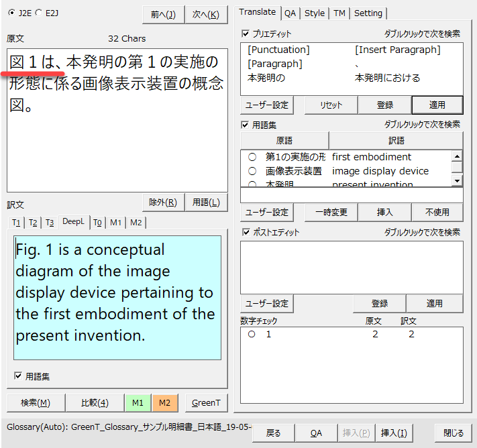The height and width of the screenshot is (448, 477).
Task: Open the Style tab
Action: click(x=314, y=13)
